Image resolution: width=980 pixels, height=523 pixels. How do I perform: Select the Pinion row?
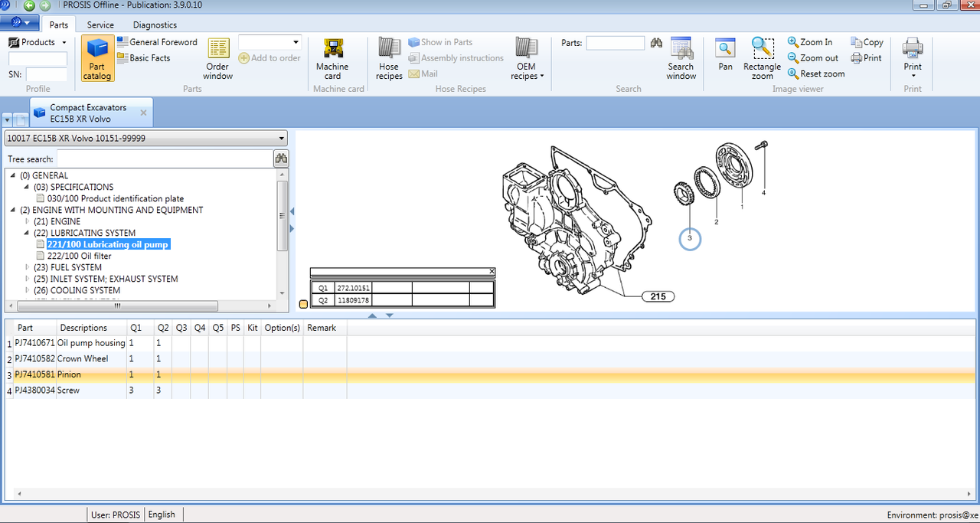click(490, 374)
